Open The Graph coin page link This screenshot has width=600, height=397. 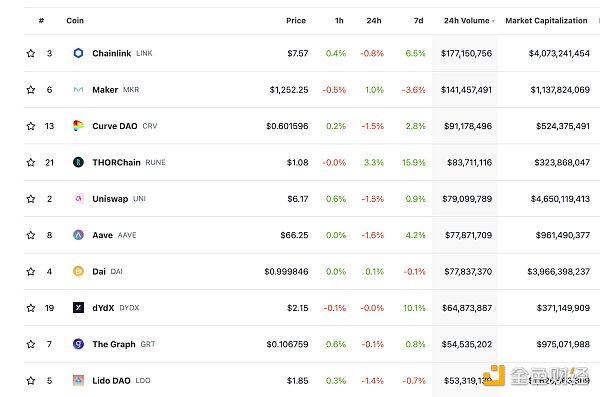(114, 344)
